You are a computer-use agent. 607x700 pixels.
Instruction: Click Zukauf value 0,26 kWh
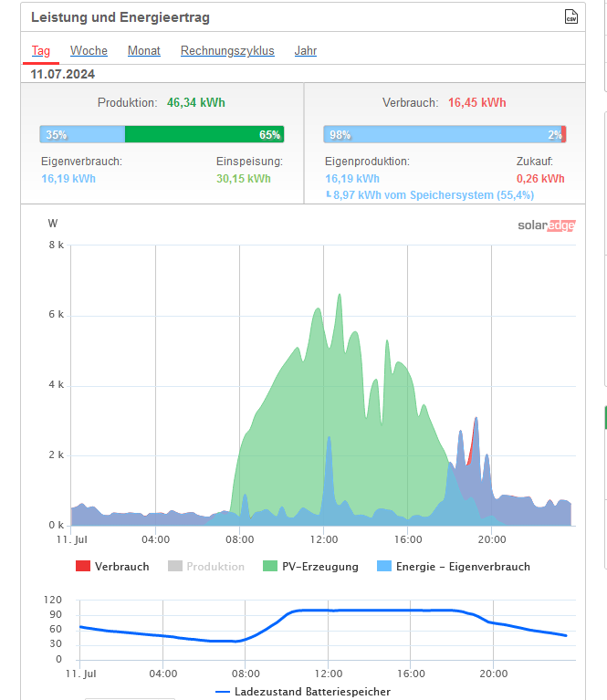point(540,179)
